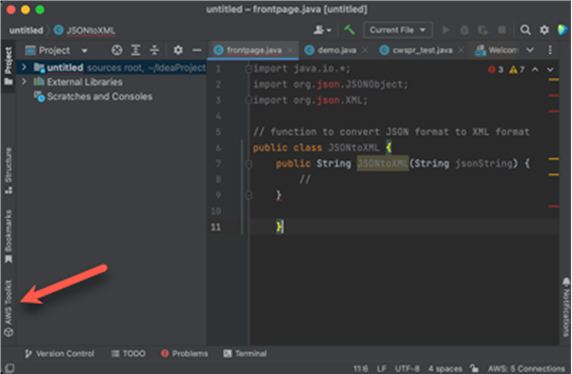Screen dimensions: 572x374
Task: Open IDE settings gear in top toolbar
Action: tap(544, 30)
